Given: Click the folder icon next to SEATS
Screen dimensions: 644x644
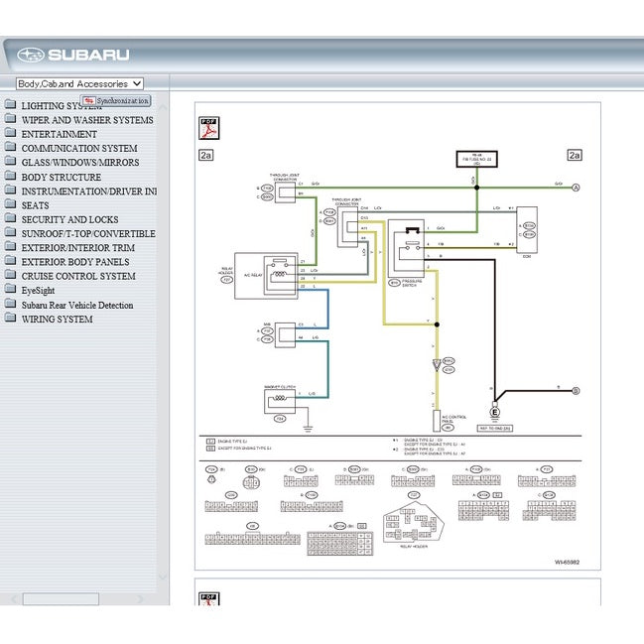Looking at the screenshot, I should click(10, 205).
